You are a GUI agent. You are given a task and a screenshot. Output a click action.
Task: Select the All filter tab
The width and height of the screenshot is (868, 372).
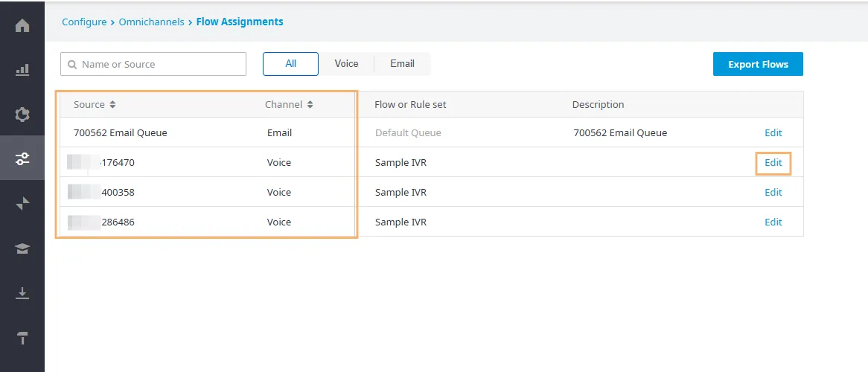(290, 64)
